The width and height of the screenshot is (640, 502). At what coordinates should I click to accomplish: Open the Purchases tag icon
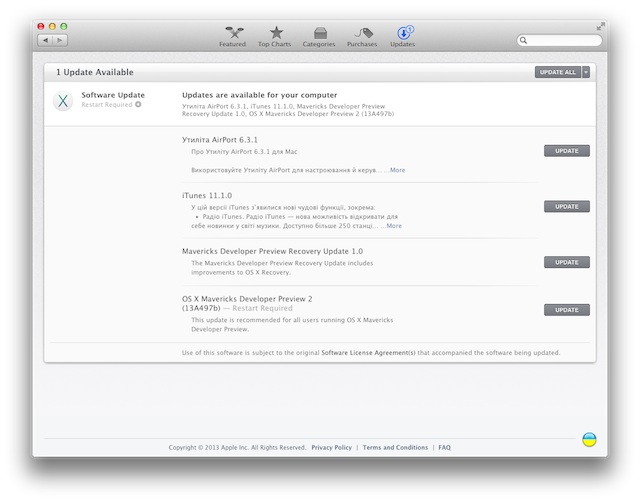363,33
